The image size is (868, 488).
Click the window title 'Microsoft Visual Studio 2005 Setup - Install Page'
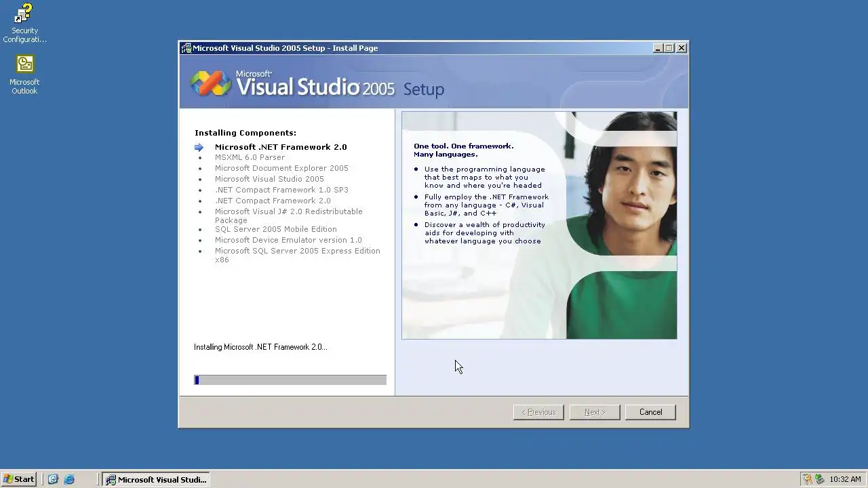[x=285, y=48]
